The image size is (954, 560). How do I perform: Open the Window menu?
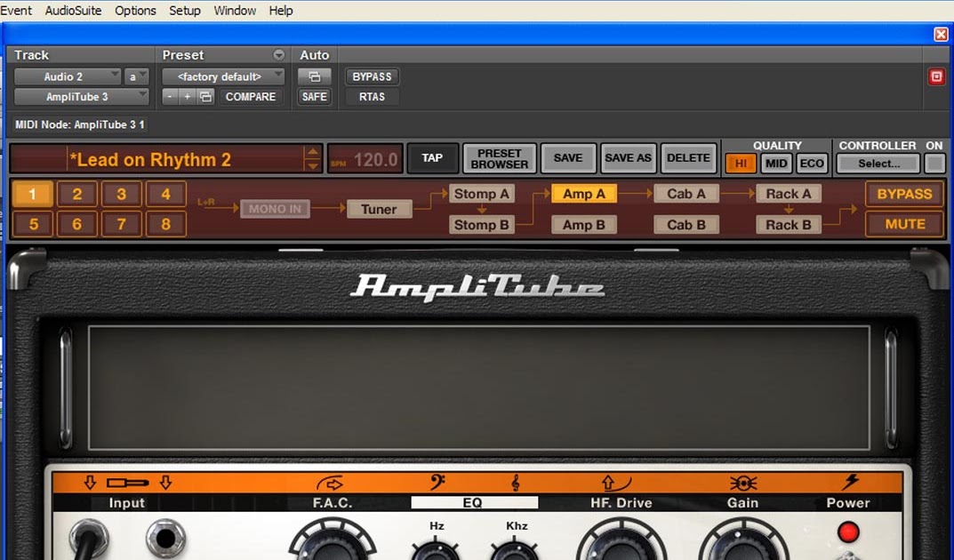pos(234,11)
